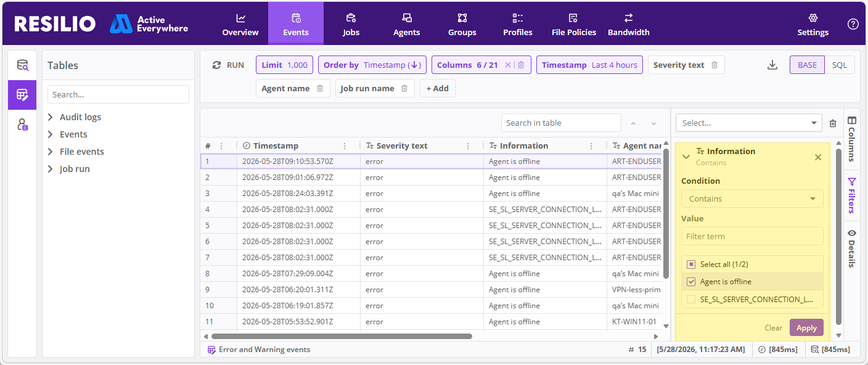Open the help question mark icon
This screenshot has width=868, height=365.
click(853, 24)
